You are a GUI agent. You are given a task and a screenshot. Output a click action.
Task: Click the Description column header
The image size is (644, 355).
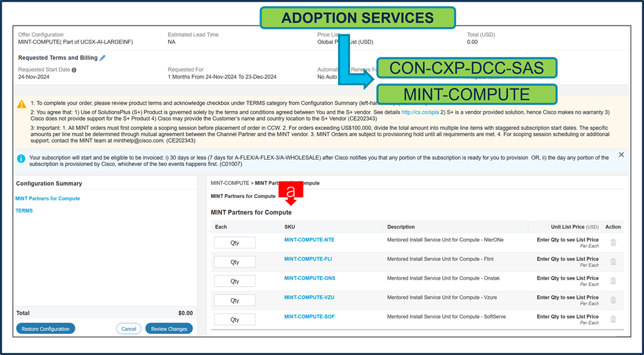pyautogui.click(x=401, y=227)
